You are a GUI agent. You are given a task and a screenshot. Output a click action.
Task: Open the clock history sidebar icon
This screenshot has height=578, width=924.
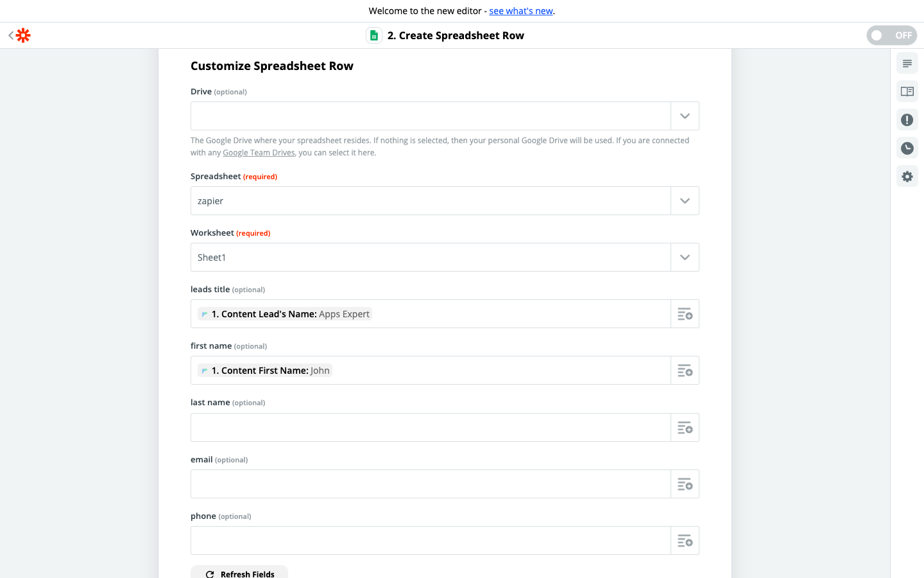click(x=907, y=148)
